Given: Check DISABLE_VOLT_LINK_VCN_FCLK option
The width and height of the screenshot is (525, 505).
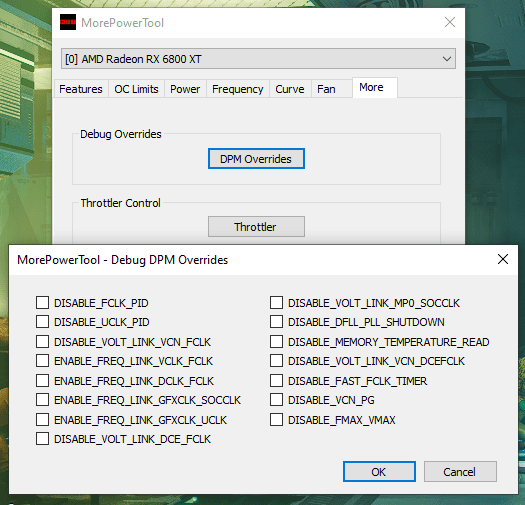Looking at the screenshot, I should coord(43,342).
